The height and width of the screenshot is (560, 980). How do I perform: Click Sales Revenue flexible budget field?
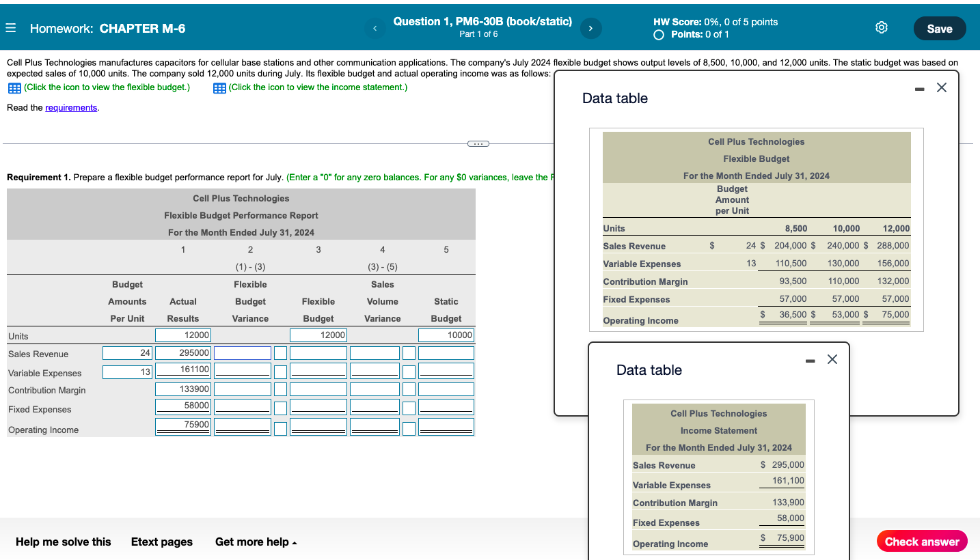(318, 353)
